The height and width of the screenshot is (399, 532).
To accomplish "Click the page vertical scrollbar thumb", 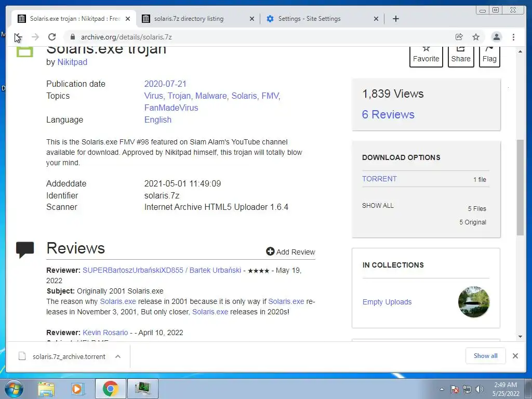I will pos(520,187).
